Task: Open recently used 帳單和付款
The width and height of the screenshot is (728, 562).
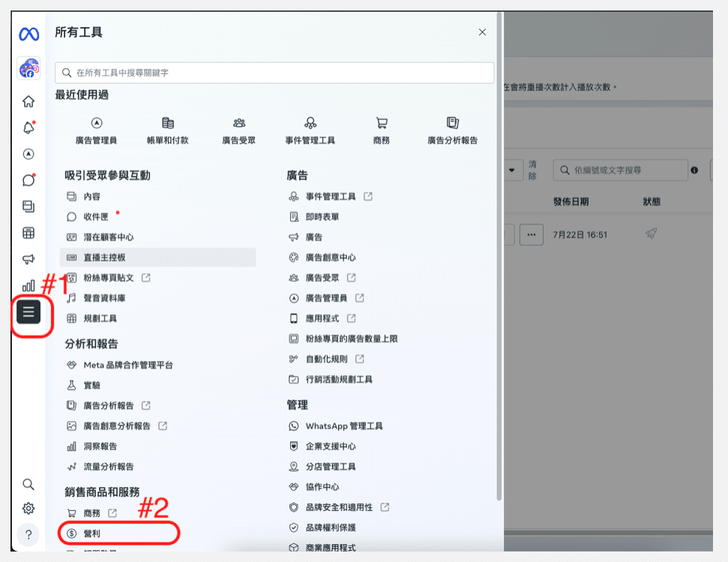Action: (168, 131)
